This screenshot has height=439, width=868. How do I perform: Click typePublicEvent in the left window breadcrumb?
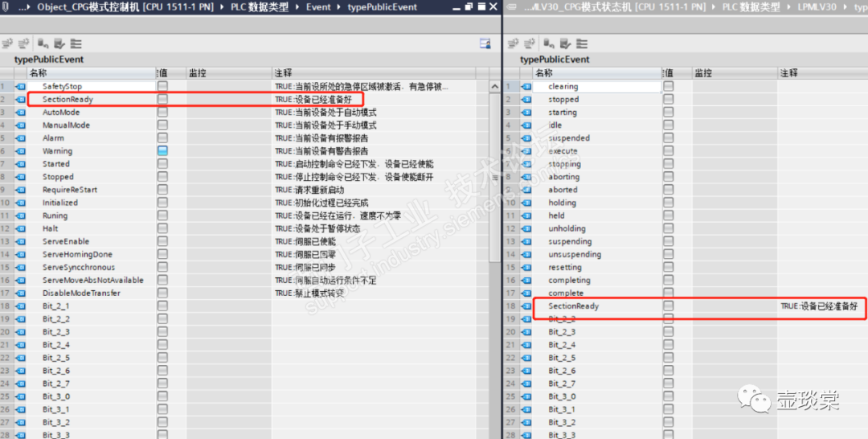tap(383, 7)
